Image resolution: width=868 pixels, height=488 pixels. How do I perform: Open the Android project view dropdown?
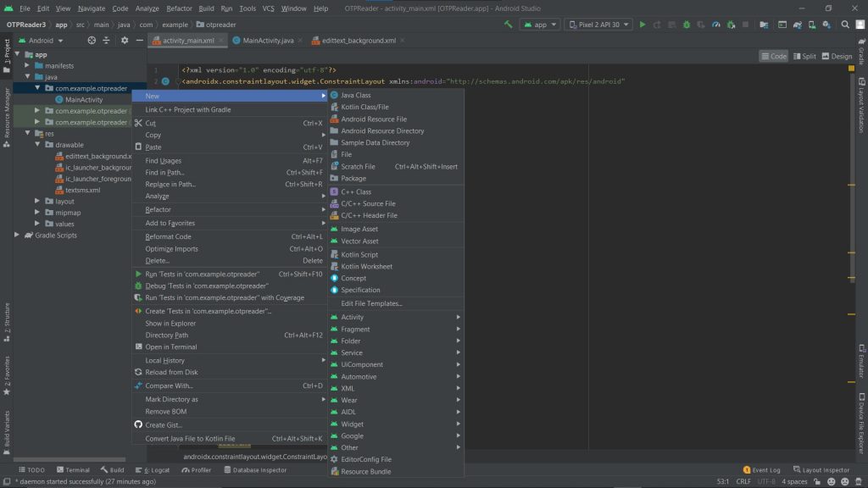(42, 41)
